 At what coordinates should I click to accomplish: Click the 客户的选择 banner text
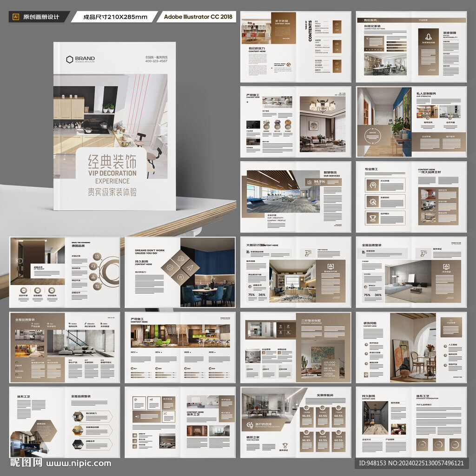pyautogui.click(x=264, y=424)
